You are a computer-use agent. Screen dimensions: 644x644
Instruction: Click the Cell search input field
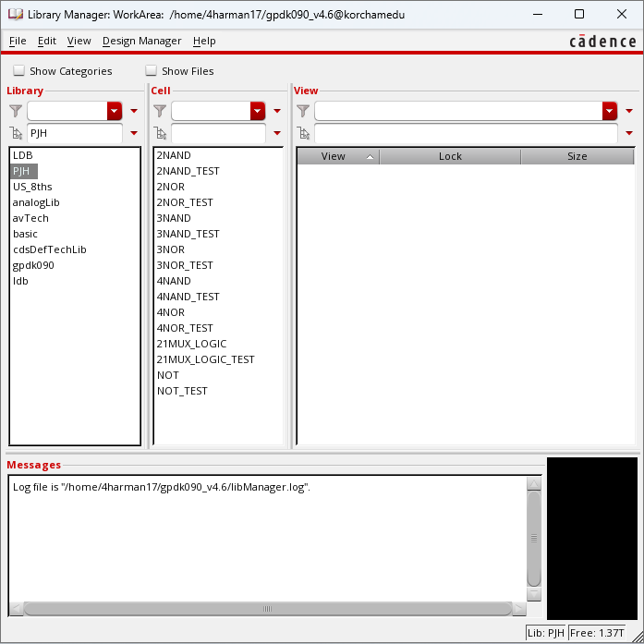coord(218,133)
